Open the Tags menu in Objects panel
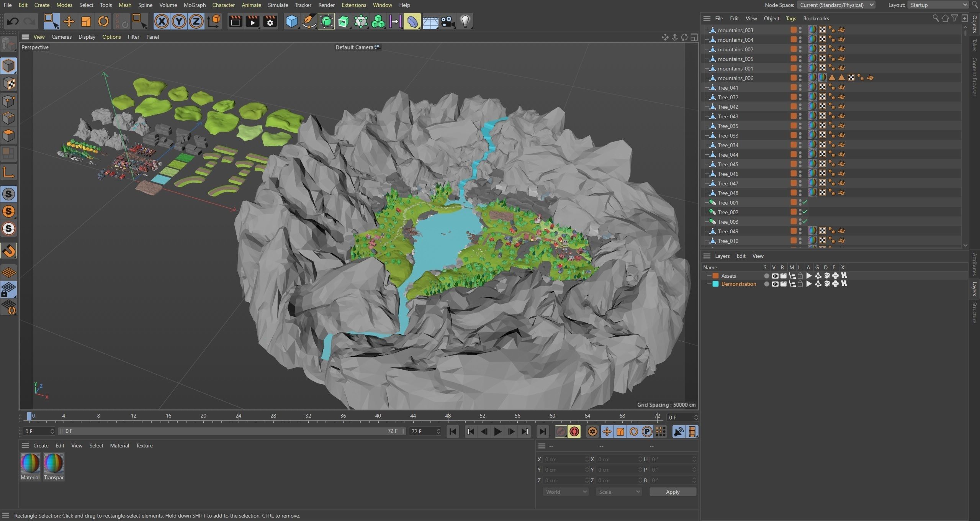The height and width of the screenshot is (521, 980). (x=791, y=18)
